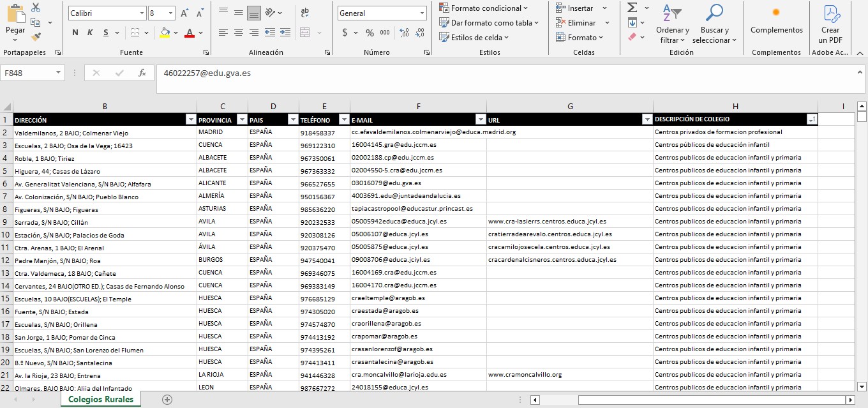Open TELÉFONO column filter dropdown
The height and width of the screenshot is (408, 868).
tap(344, 119)
